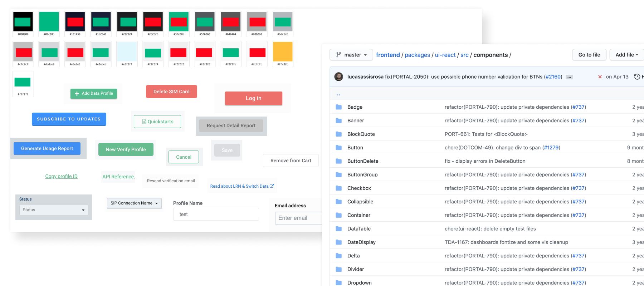Click the Log in button
Image resolution: width=644 pixels, height=286 pixels.
tap(254, 98)
